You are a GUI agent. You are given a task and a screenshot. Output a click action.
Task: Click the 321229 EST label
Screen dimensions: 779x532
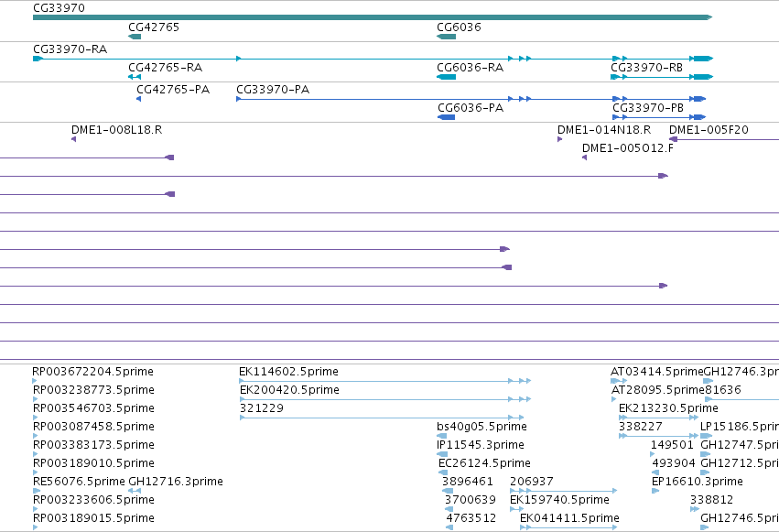pos(262,408)
